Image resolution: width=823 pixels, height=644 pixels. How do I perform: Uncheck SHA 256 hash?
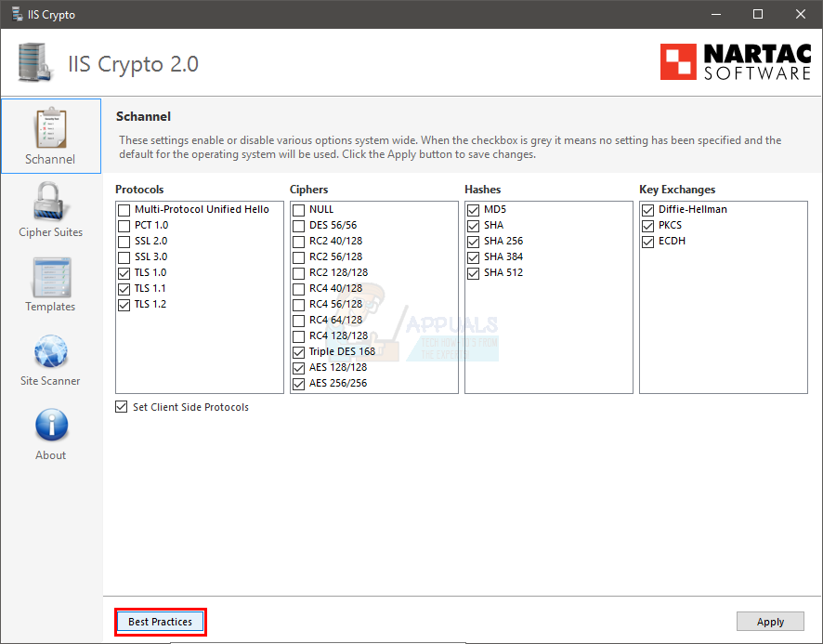click(474, 242)
